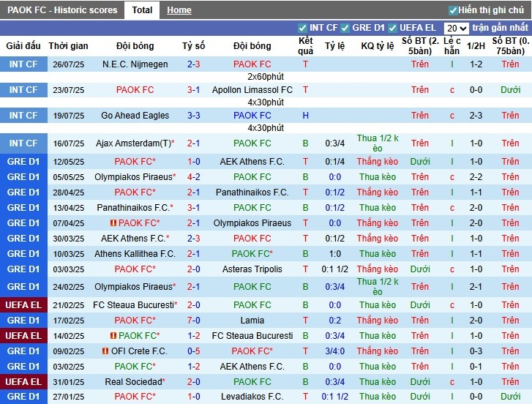Click Dưới result on 23/07/25 row last column
The height and width of the screenshot is (404, 532).
(510, 90)
